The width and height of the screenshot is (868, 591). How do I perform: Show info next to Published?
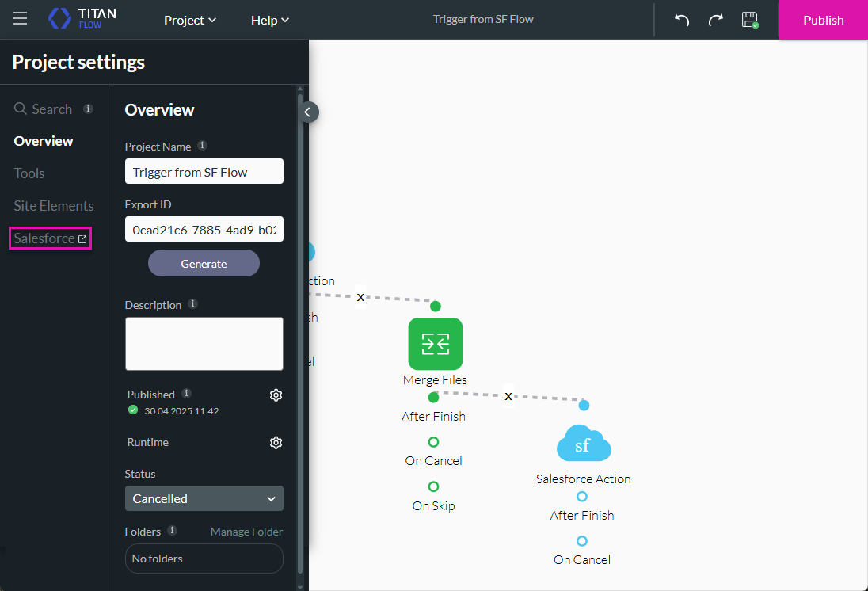pos(187,393)
